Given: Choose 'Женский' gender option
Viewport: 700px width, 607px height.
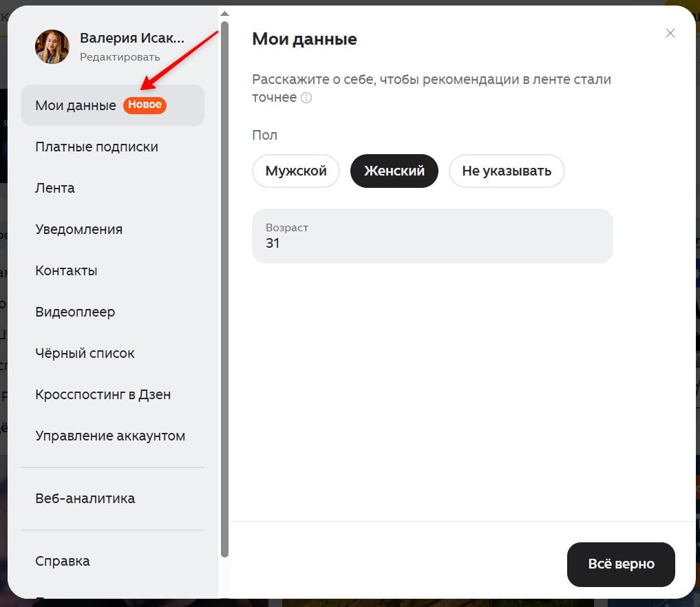Looking at the screenshot, I should pyautogui.click(x=394, y=171).
